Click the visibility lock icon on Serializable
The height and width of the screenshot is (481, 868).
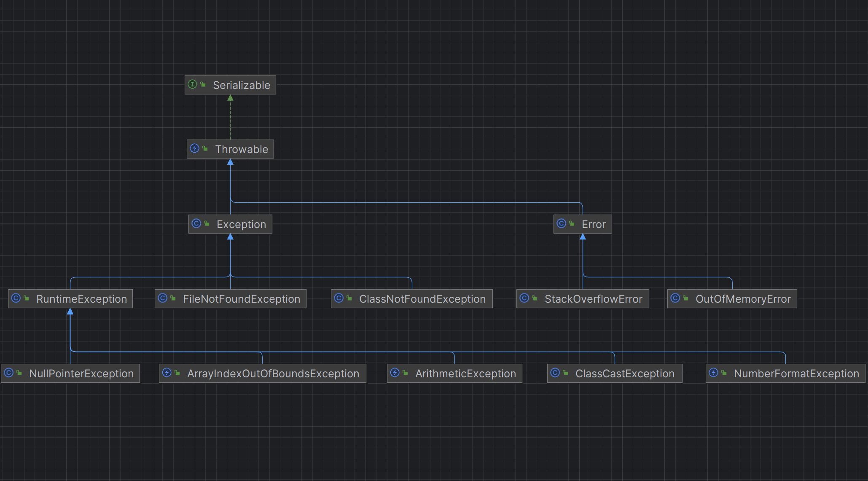click(203, 84)
